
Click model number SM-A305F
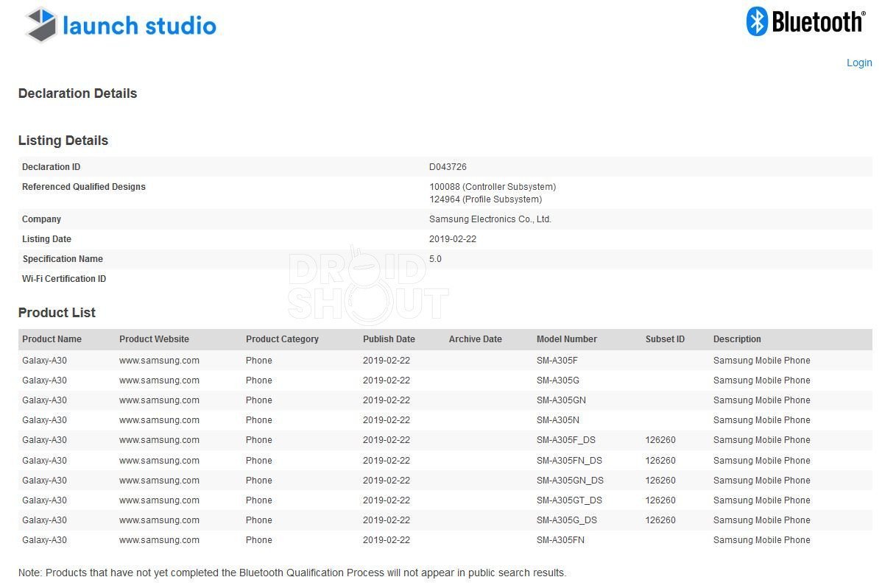pyautogui.click(x=557, y=361)
